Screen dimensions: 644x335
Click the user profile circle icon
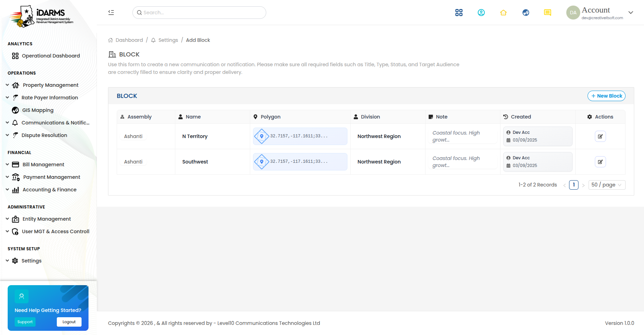coord(481,13)
